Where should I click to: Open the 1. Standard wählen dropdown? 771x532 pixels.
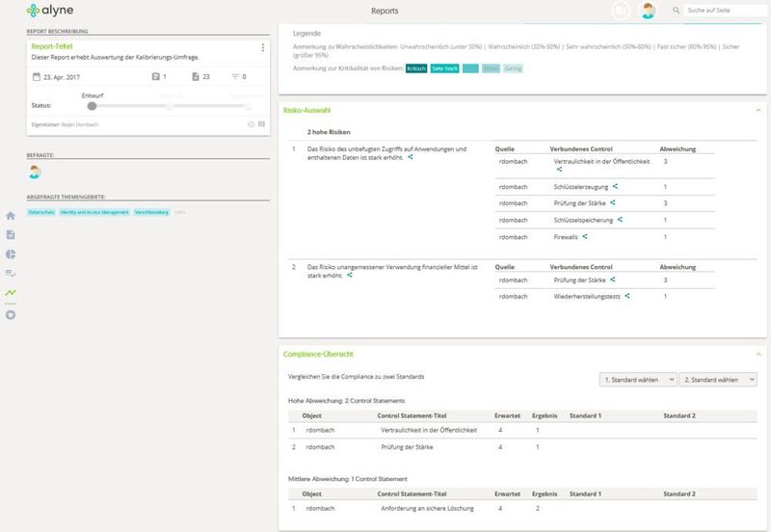click(638, 380)
